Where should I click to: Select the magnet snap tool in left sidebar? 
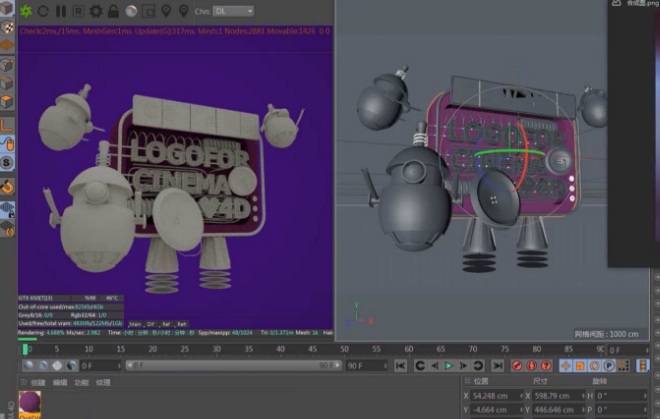pyautogui.click(x=7, y=186)
